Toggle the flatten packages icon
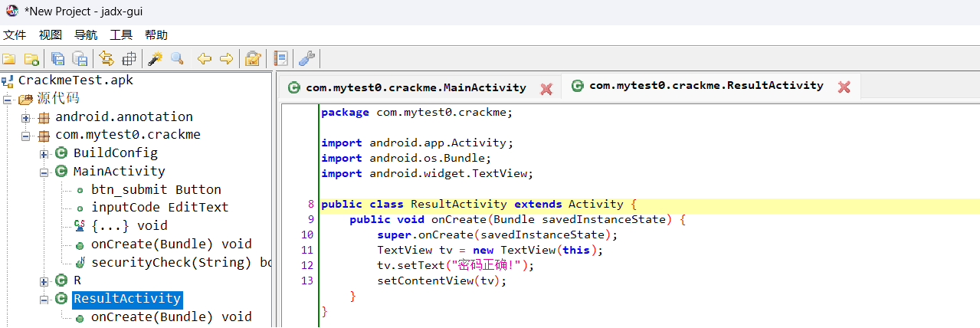This screenshot has width=980, height=328. pos(129,58)
